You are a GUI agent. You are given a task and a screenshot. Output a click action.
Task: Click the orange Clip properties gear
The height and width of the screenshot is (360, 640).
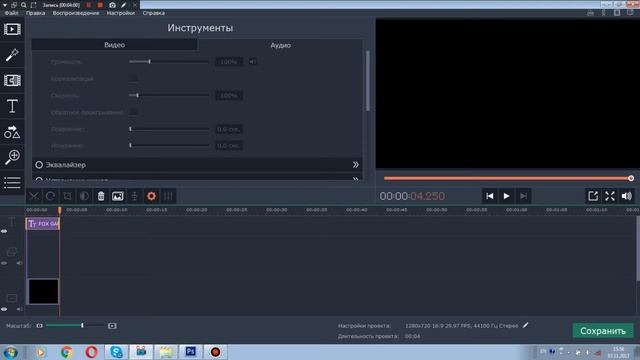pos(151,196)
